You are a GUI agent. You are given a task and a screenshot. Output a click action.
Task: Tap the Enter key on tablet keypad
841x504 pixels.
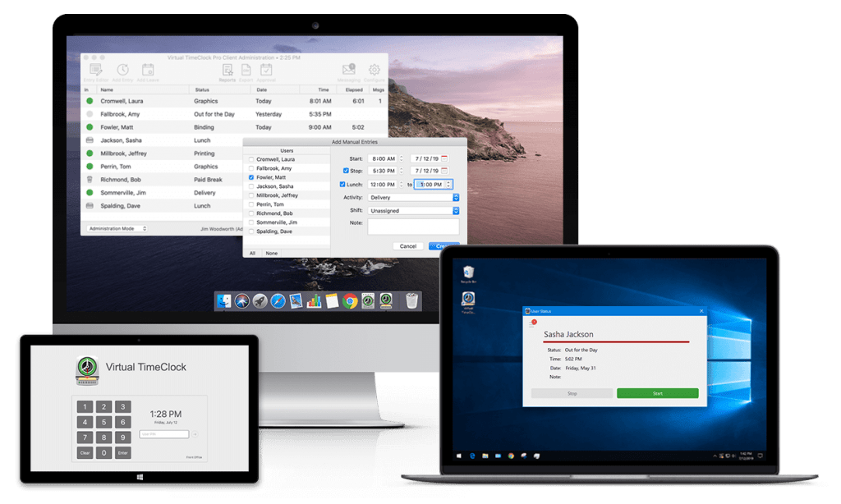tap(123, 453)
